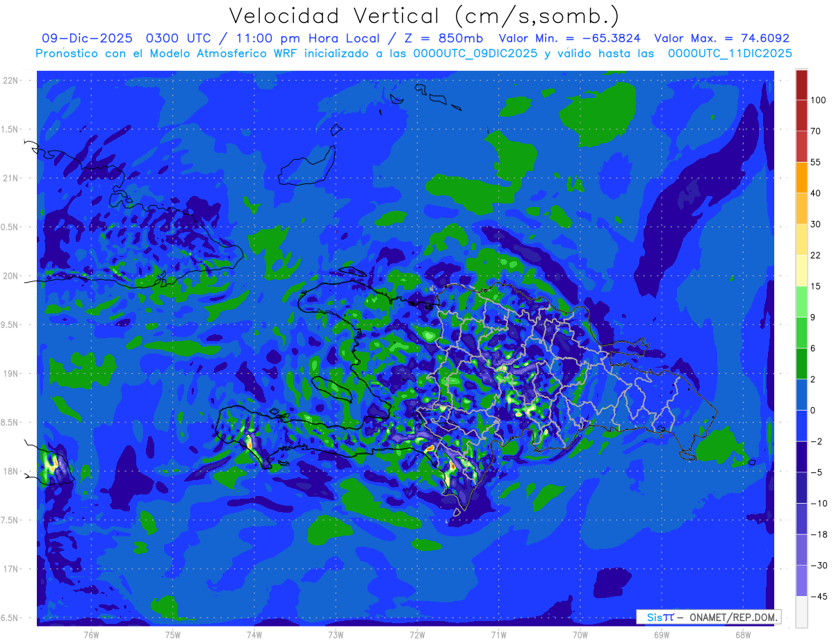Pick the orange swatch between 40 and 55

tap(801, 177)
